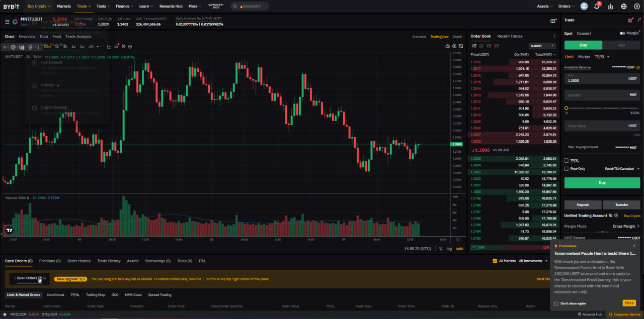The width and height of the screenshot is (644, 319).
Task: Click More in Promotions popup
Action: [629, 303]
